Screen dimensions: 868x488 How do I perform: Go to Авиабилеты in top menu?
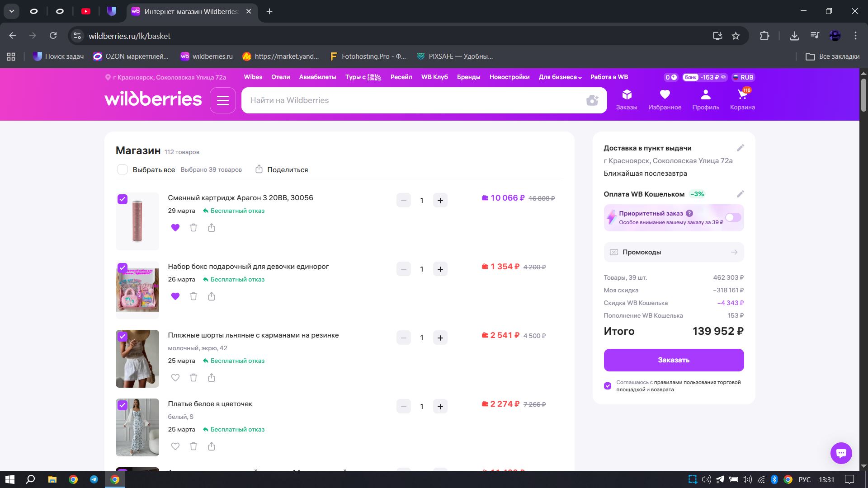pyautogui.click(x=317, y=77)
